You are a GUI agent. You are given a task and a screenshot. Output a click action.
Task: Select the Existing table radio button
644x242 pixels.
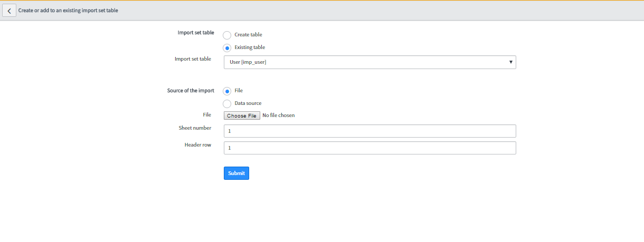coord(227,48)
